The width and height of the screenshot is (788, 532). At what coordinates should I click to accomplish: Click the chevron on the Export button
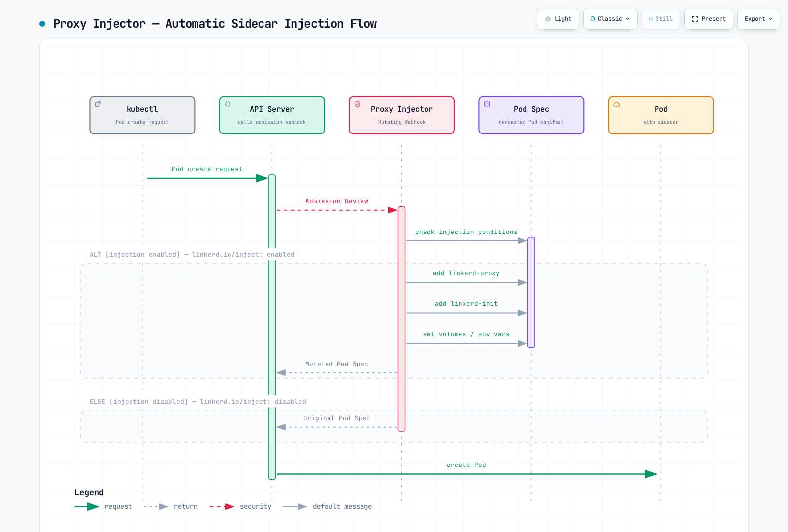tap(771, 19)
